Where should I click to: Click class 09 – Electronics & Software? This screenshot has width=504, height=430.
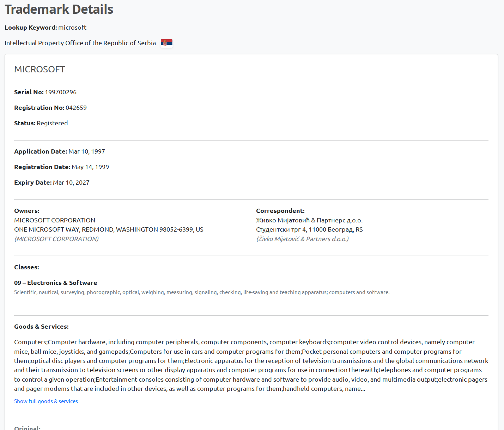pos(55,283)
